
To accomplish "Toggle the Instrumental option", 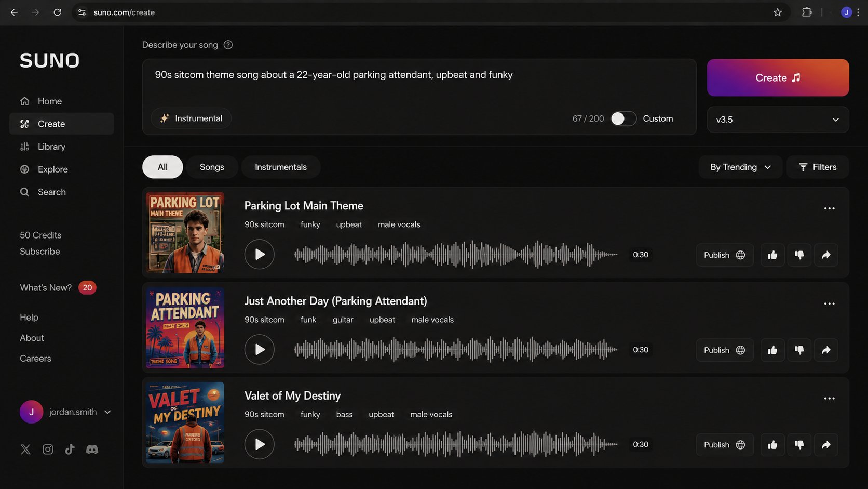I will (x=191, y=118).
